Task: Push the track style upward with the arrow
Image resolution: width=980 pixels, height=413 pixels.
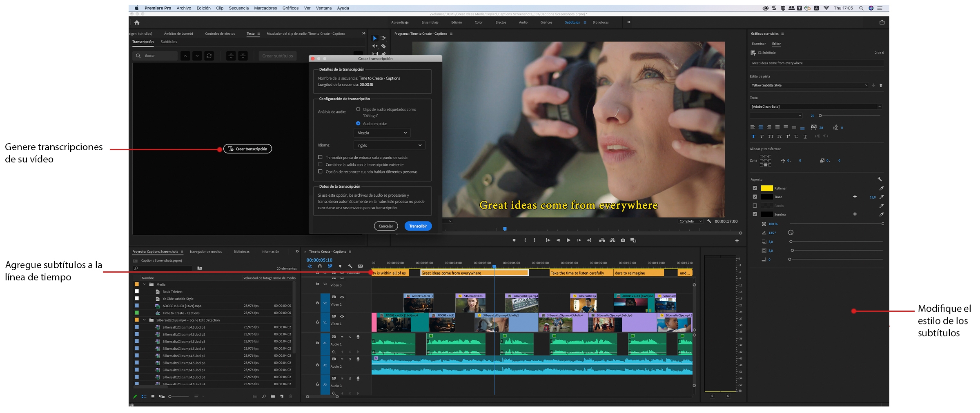Action: 881,85
